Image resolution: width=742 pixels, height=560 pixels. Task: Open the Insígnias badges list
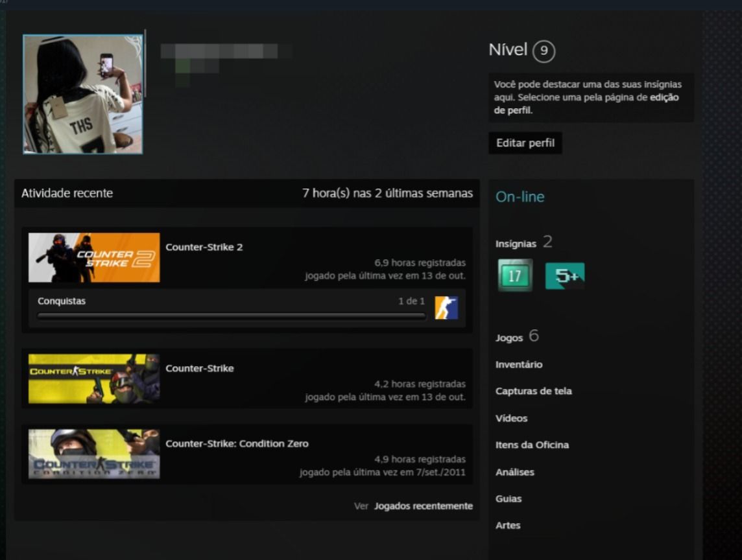pyautogui.click(x=516, y=244)
